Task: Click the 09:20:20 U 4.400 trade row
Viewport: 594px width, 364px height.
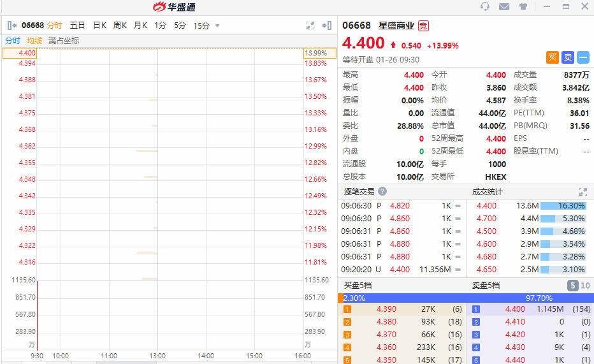Action: tap(401, 269)
